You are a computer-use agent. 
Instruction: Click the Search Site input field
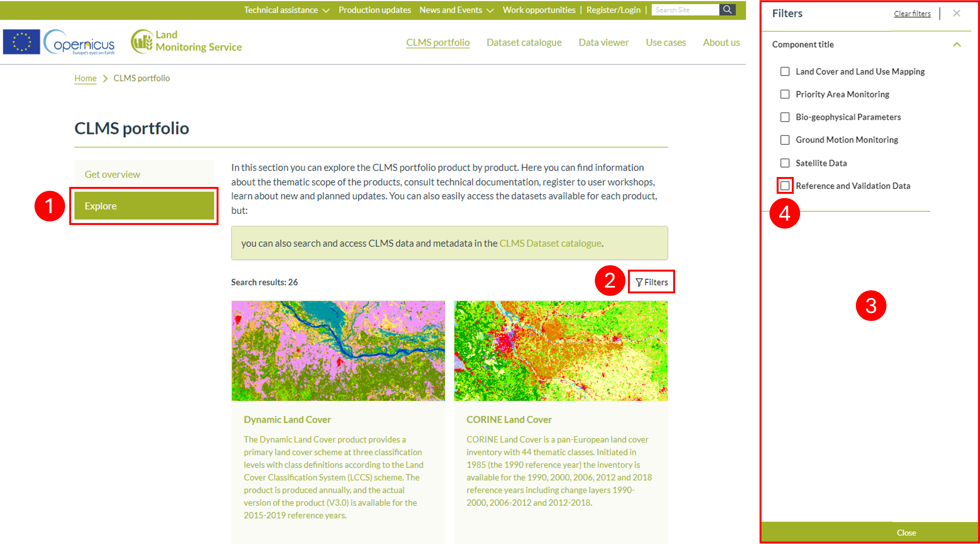(685, 10)
